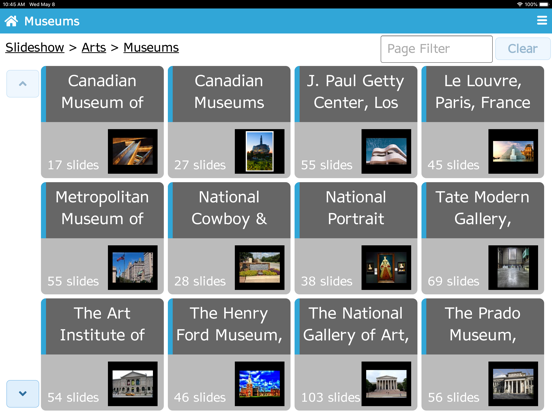The height and width of the screenshot is (414, 552).
Task: Select The Henry Ford Museum thumbnail
Action: 259,384
